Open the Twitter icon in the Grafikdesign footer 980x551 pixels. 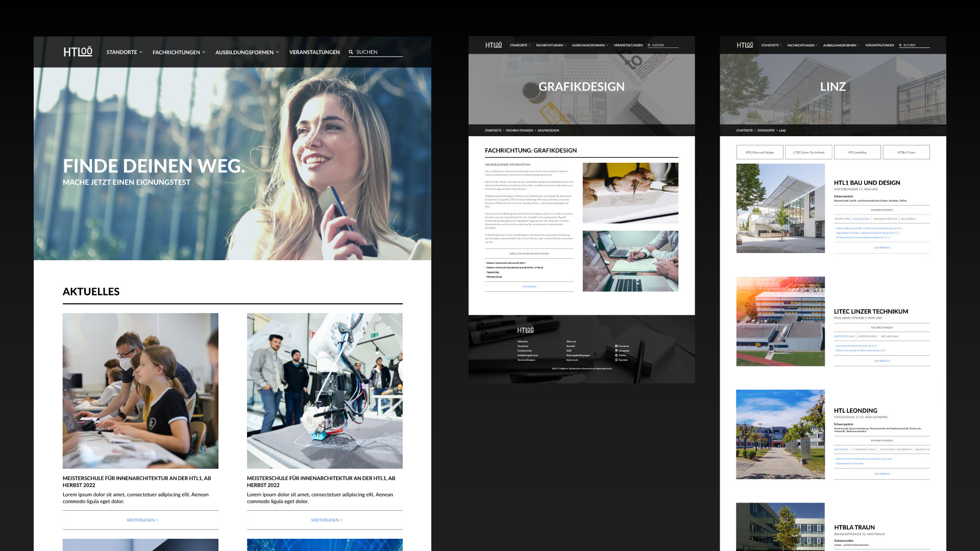[616, 355]
